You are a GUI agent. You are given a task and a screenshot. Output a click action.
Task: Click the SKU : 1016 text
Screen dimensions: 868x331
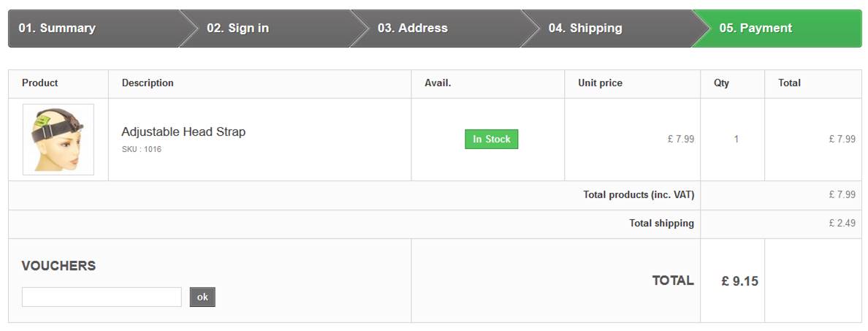(x=142, y=150)
